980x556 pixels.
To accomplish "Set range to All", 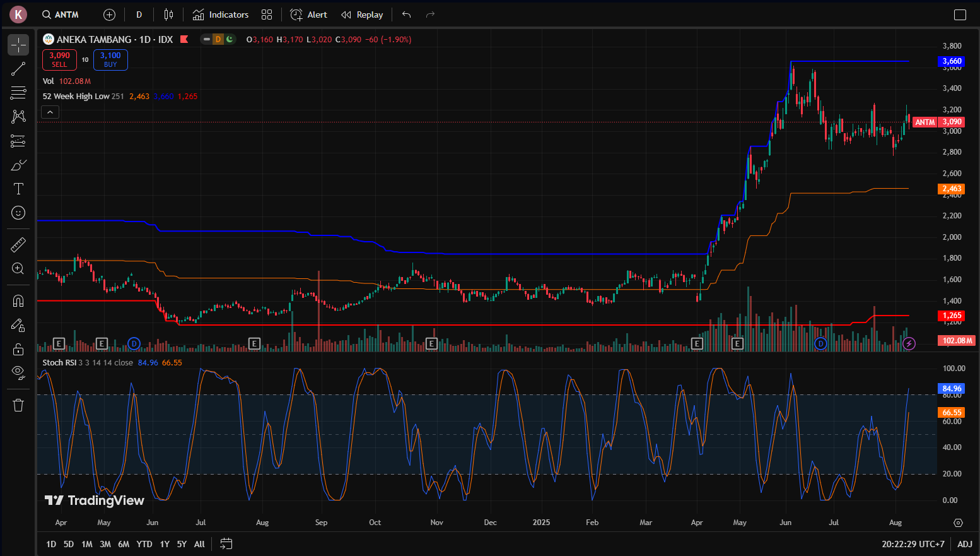I will (x=199, y=544).
